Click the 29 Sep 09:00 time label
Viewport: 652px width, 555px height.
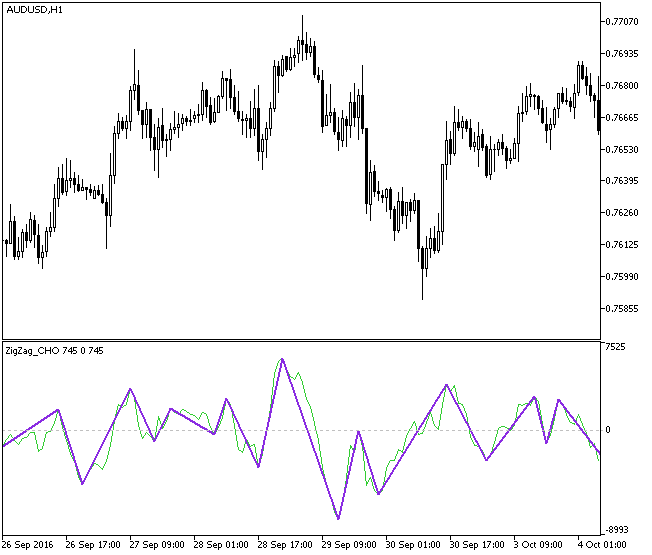[349, 546]
